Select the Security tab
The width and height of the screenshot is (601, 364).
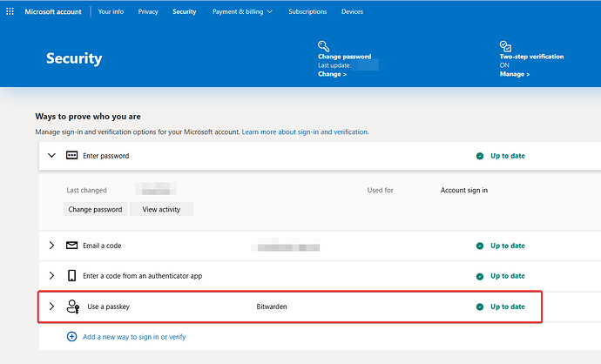(x=185, y=11)
